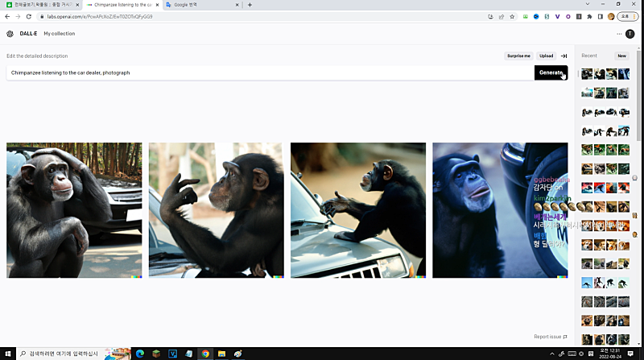Click the New button in Recent panel

621,56
